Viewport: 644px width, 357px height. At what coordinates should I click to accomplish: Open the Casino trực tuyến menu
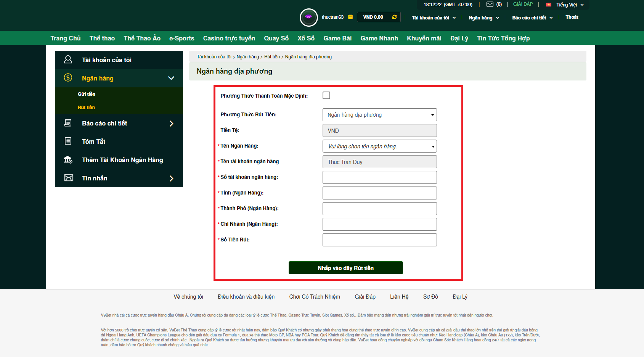pyautogui.click(x=229, y=38)
